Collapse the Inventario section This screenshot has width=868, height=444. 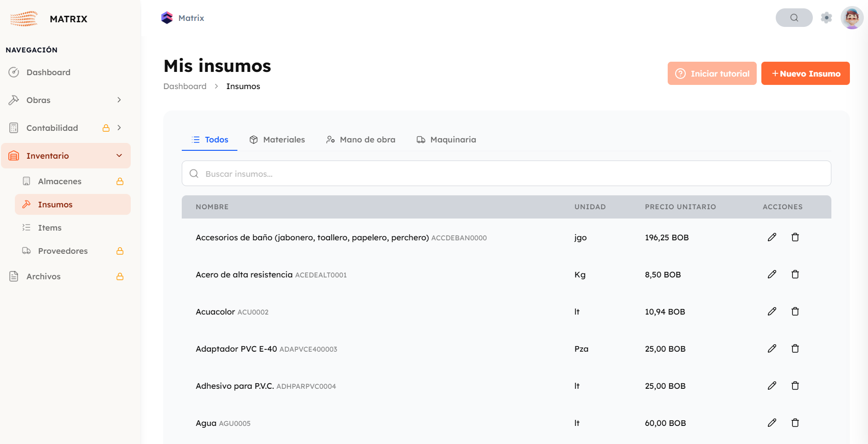119,155
